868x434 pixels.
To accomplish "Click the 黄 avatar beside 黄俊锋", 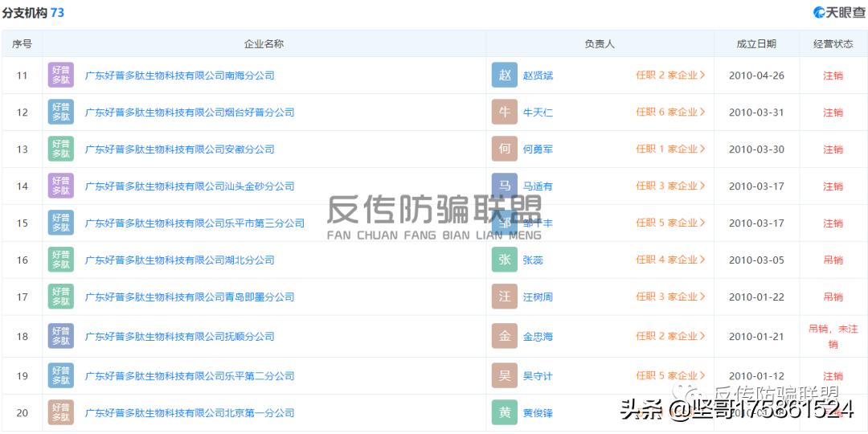I will pos(504,412).
